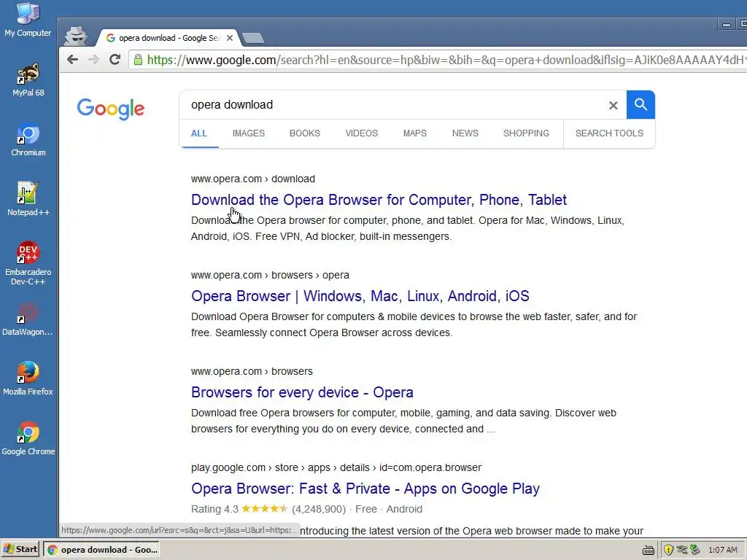This screenshot has width=747, height=560.
Task: Click the blue search magnifier button
Action: [x=640, y=105]
